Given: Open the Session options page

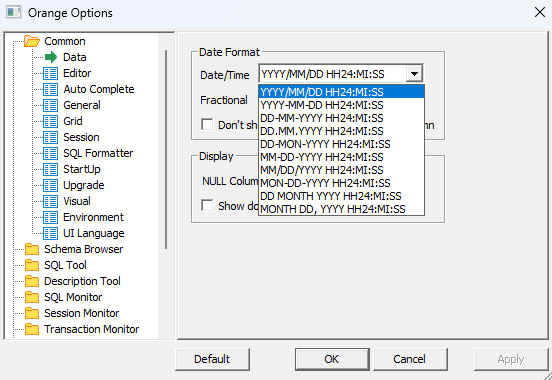Looking at the screenshot, I should click(81, 137).
